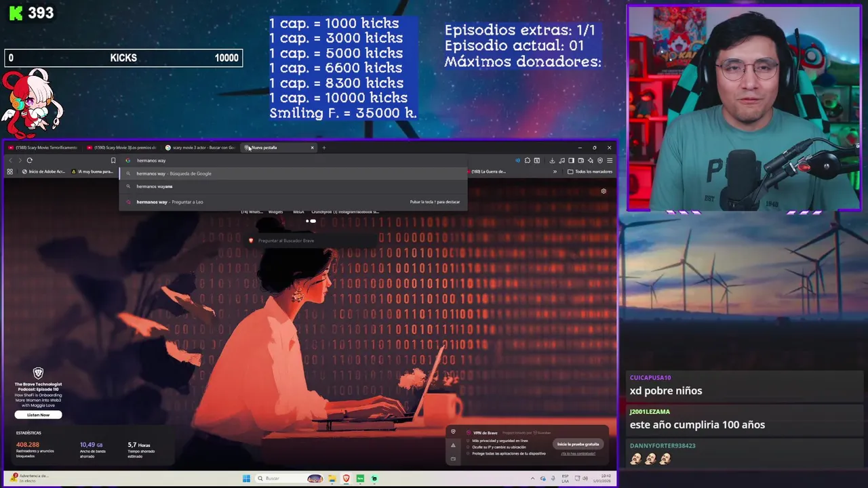Open the Brave hamburger main menu
The width and height of the screenshot is (868, 488).
coord(610,161)
